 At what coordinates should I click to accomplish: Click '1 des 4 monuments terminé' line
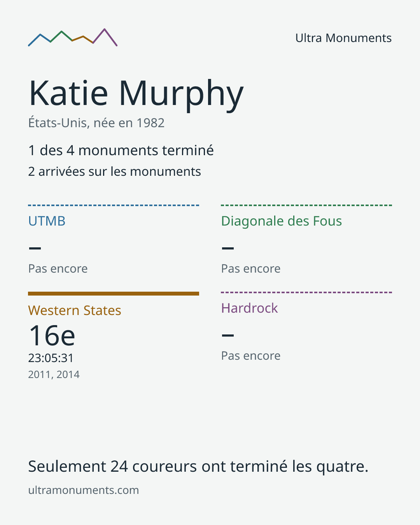click(121, 150)
